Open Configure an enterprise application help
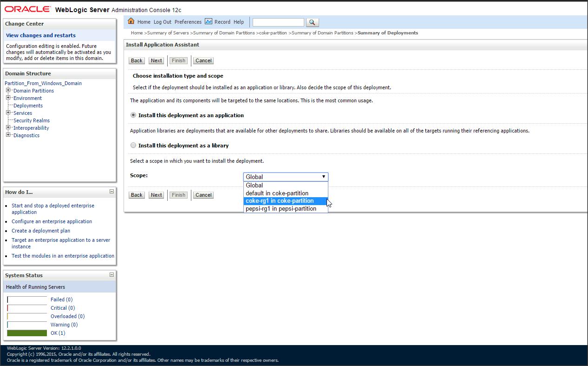The image size is (588, 366). click(x=52, y=221)
